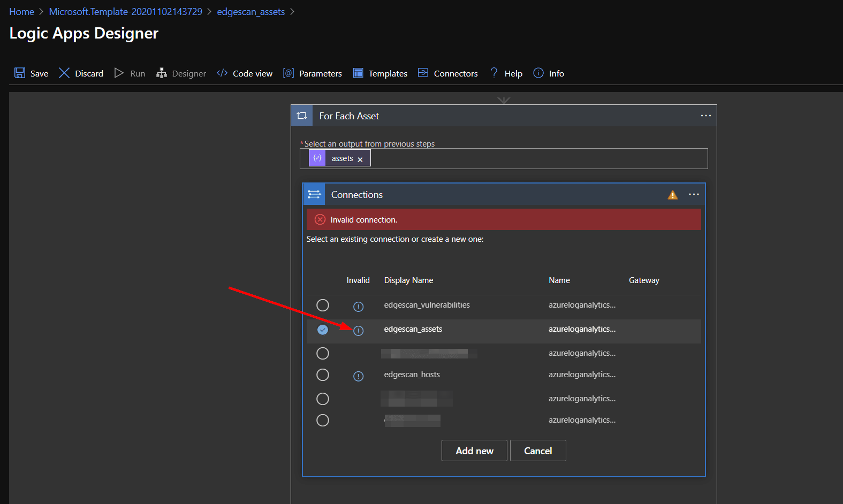
Task: Click the output selection input field
Action: coord(504,158)
